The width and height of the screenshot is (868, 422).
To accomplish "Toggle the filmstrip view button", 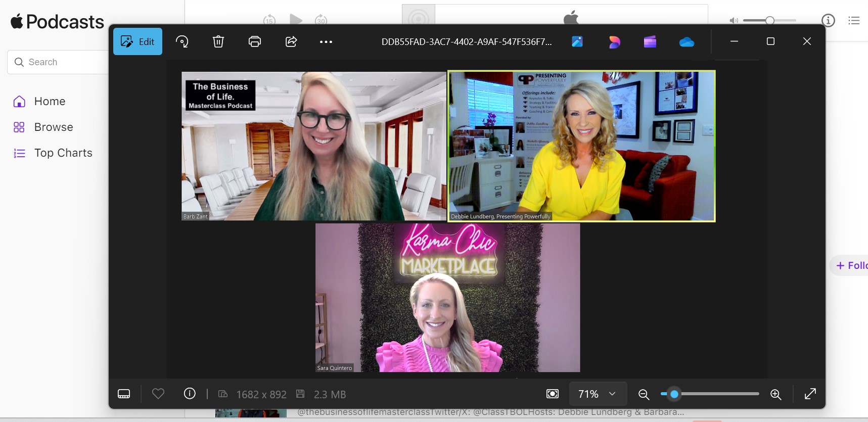I will 124,394.
